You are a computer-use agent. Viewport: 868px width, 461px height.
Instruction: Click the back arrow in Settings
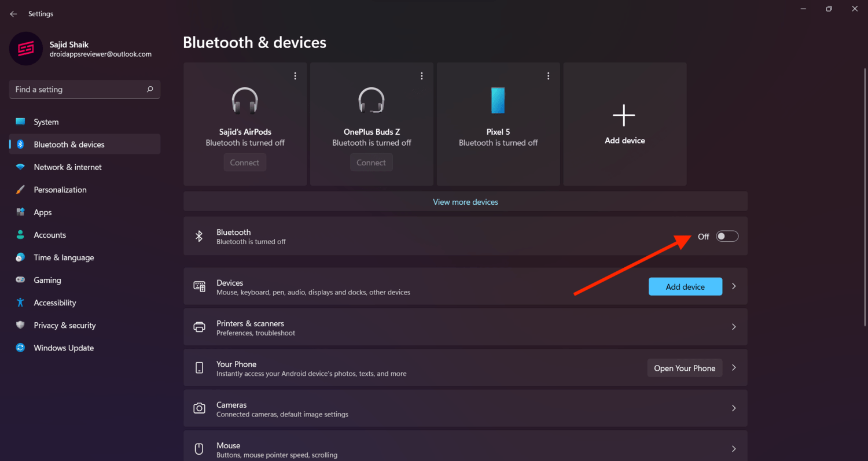pyautogui.click(x=13, y=13)
